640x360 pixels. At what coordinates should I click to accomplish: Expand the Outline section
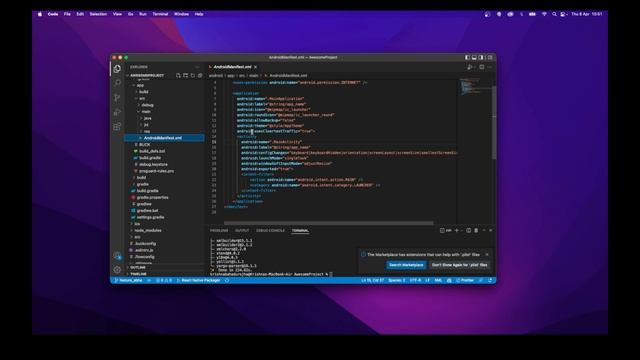(x=138, y=267)
